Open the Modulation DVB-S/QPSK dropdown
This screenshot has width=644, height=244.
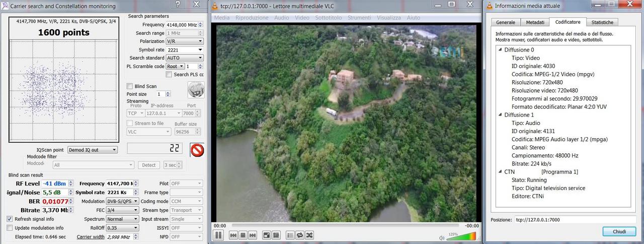[x=122, y=201]
